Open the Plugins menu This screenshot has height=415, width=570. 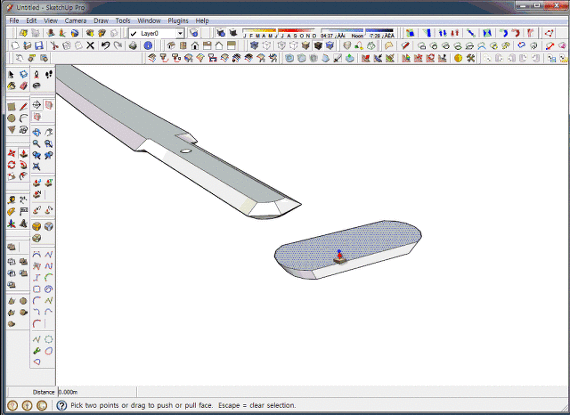178,21
